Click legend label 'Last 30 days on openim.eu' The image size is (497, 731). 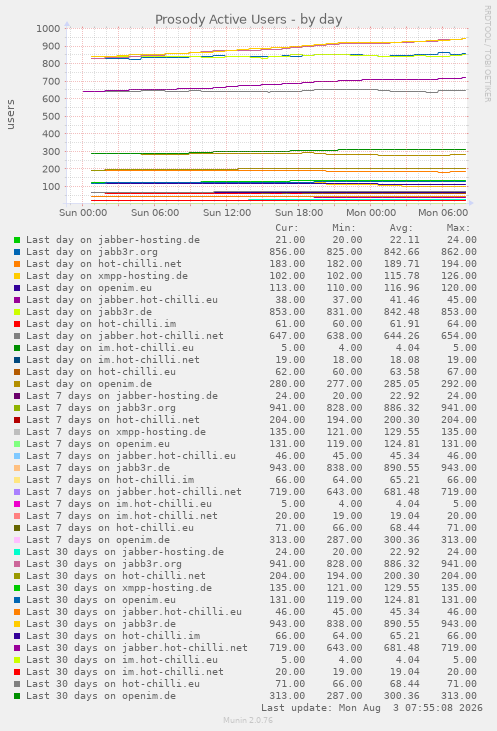101,600
